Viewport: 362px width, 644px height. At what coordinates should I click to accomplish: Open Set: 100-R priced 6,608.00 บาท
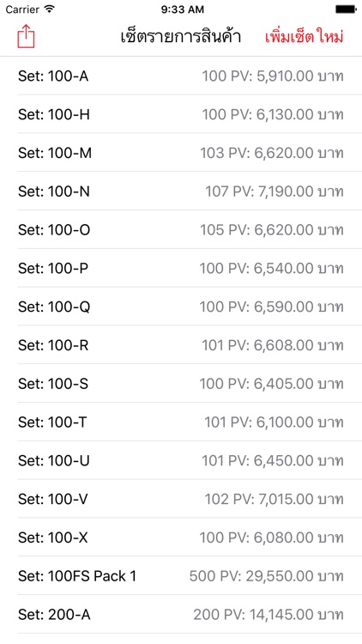pyautogui.click(x=181, y=345)
